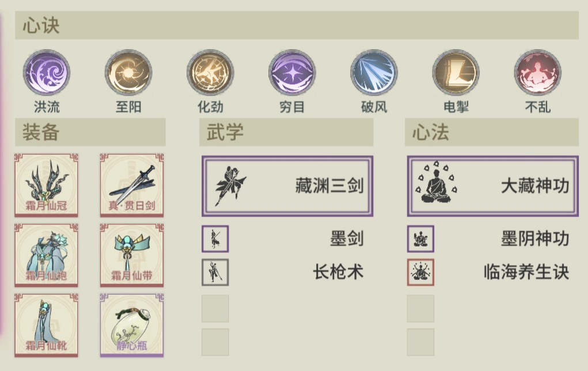Viewport: 588px width, 371px height.
Task: Click the 墨阴神功 inner method icon
Action: coord(420,238)
